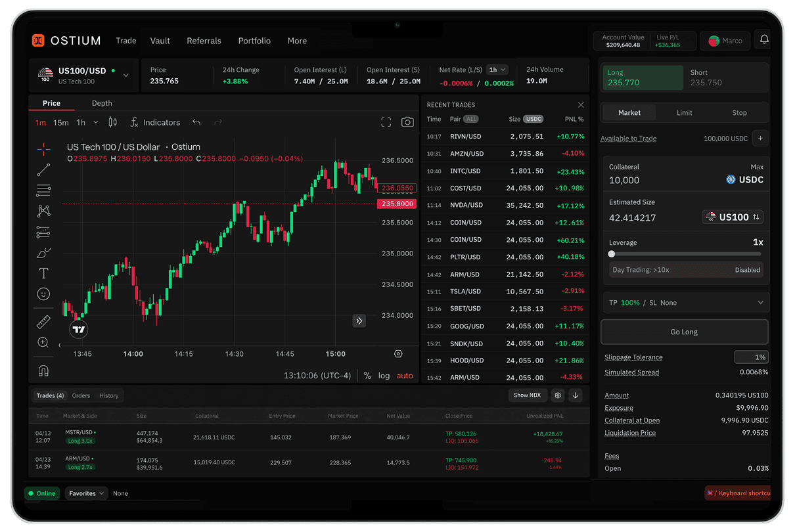Toggle the ALL pair filter badge
Image resolution: width=795 pixels, height=532 pixels.
(471, 120)
